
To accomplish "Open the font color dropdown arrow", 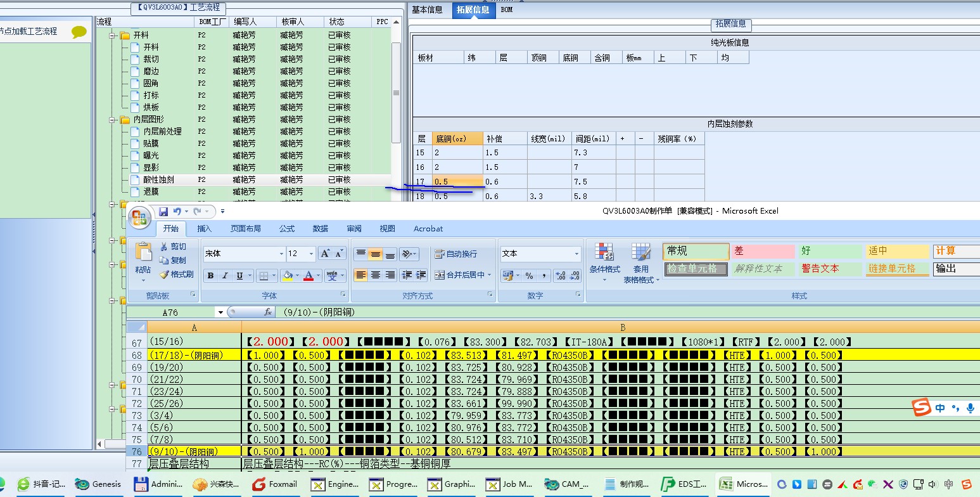I will (318, 276).
